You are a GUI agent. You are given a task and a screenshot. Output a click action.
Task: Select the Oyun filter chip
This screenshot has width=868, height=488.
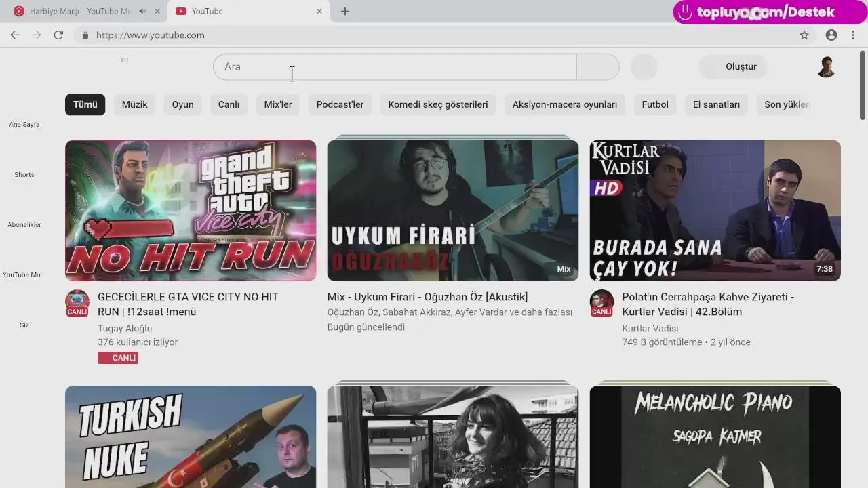click(x=182, y=104)
